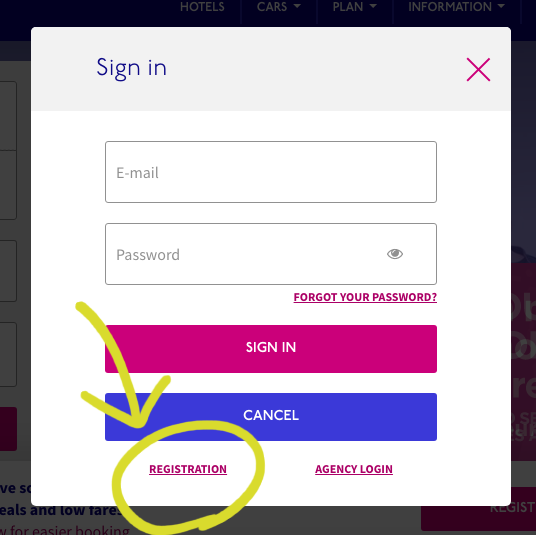The width and height of the screenshot is (536, 535).
Task: Focus the Password input field
Action: (x=271, y=254)
